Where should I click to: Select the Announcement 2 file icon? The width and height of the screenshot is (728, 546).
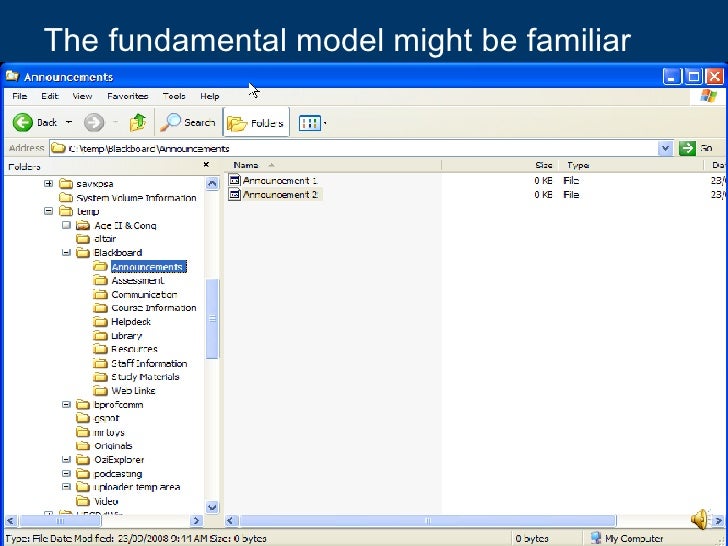coord(234,194)
